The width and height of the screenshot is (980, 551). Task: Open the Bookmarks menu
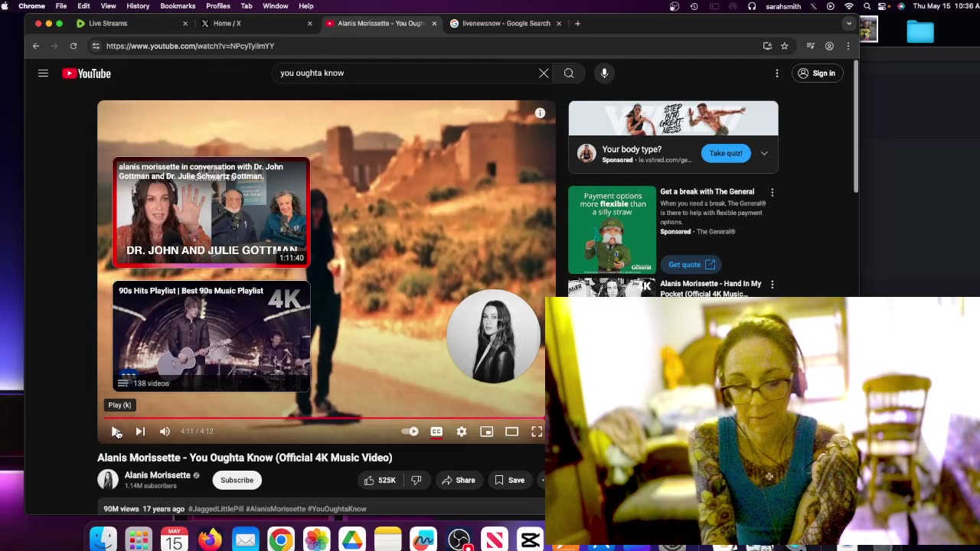[178, 6]
